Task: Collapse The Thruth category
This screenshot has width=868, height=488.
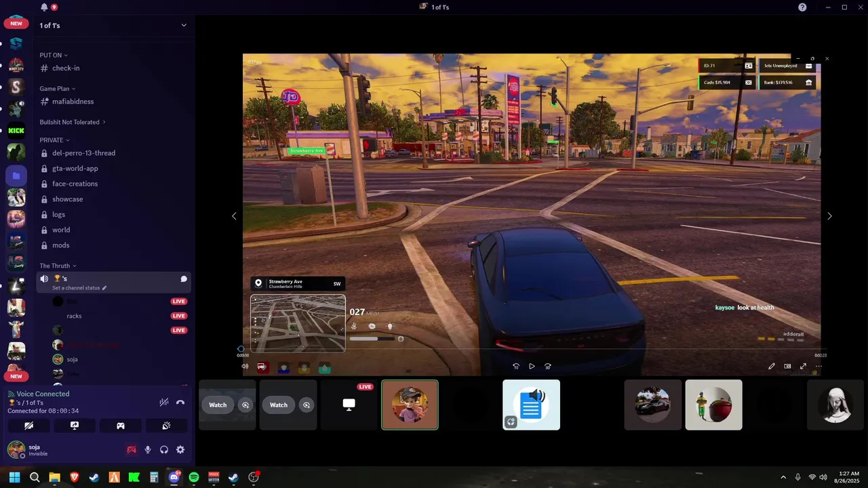Action: pyautogui.click(x=58, y=266)
